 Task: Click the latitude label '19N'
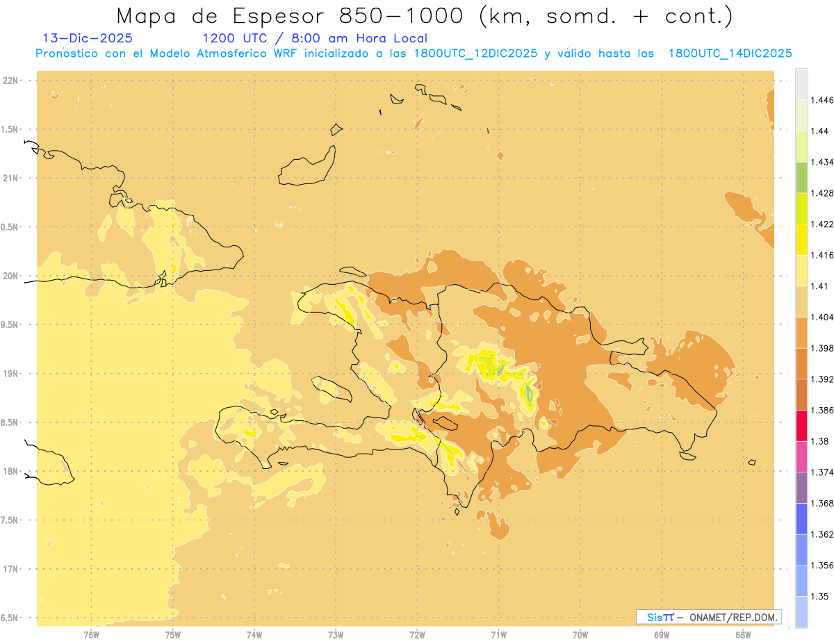[x=10, y=374]
